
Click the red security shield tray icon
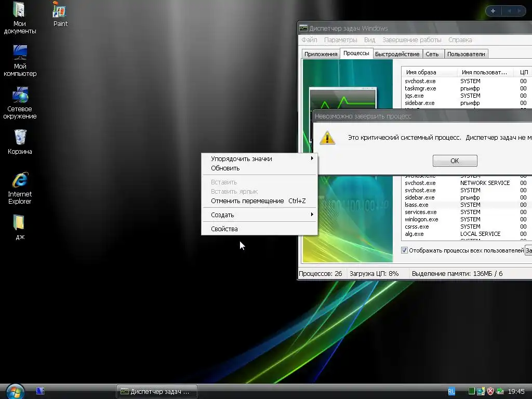pyautogui.click(x=490, y=392)
